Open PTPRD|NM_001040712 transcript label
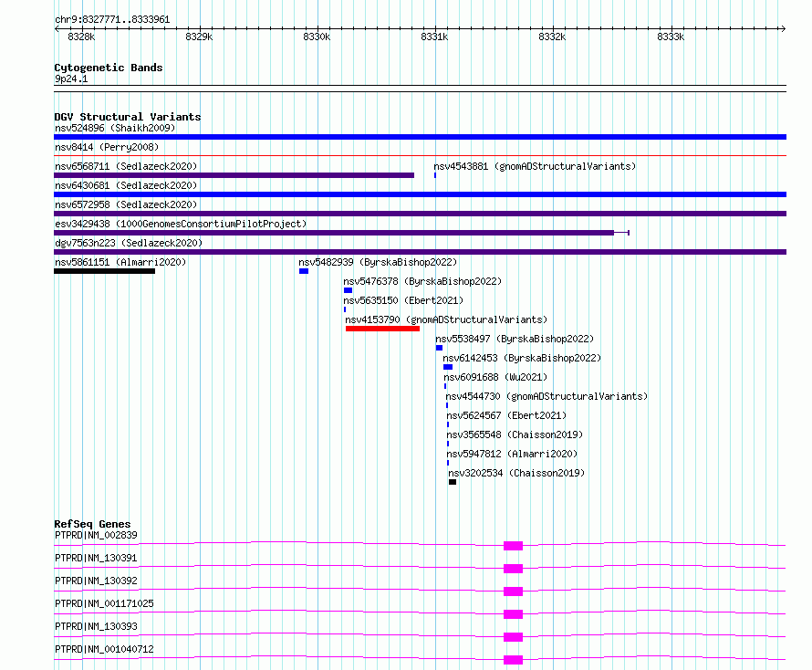This screenshot has height=670, width=812. (104, 649)
